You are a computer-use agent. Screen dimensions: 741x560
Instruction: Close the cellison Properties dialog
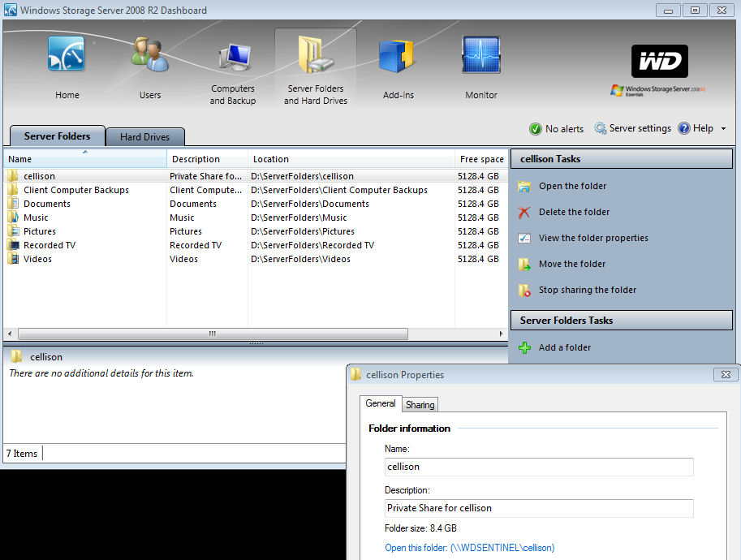726,375
